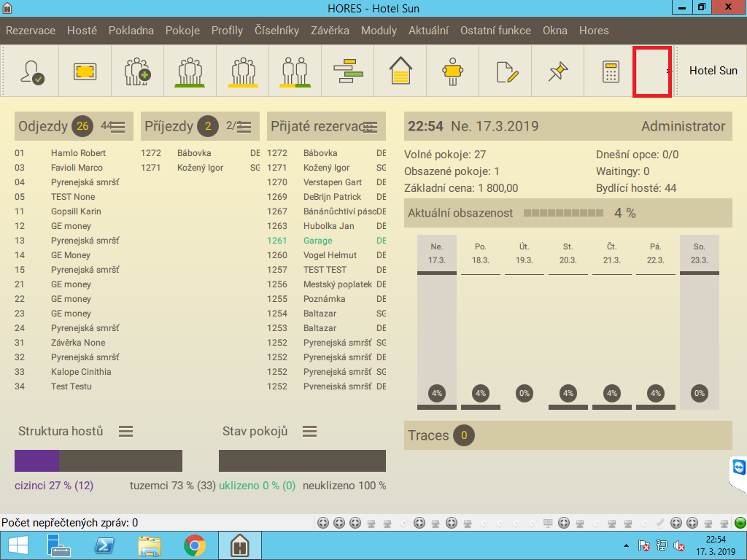Click the house icon in the toolbar

point(400,71)
